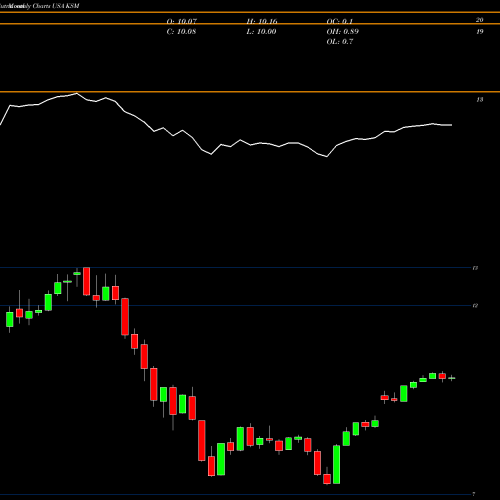Click the OL: 0.7 value
This screenshot has width=500, height=500.
point(340,42)
